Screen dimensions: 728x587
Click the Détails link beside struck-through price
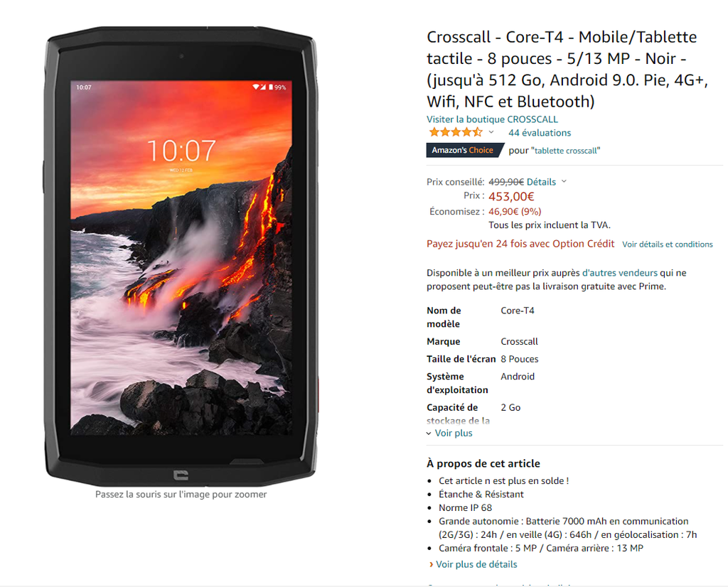(541, 182)
